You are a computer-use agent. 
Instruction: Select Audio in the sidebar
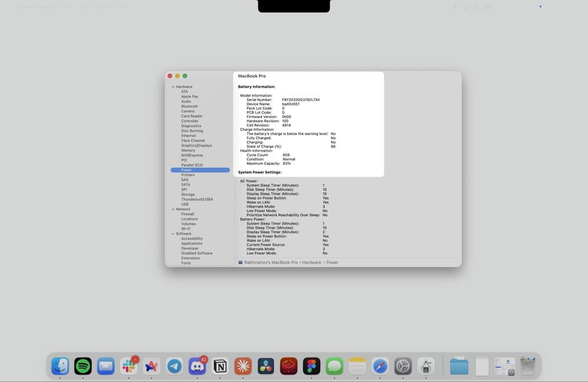click(x=186, y=101)
